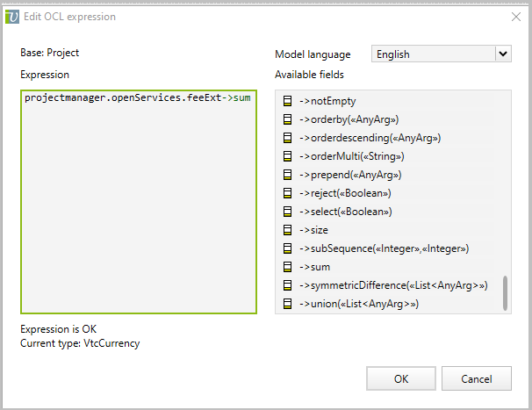
Task: Select ->subSequence(«Integer»,«Integer») field
Action: point(373,248)
